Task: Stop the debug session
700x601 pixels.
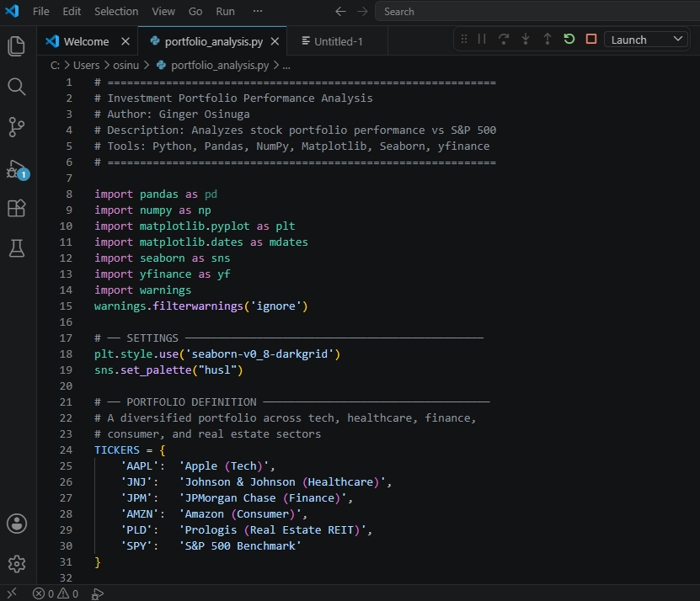Action: [x=591, y=40]
